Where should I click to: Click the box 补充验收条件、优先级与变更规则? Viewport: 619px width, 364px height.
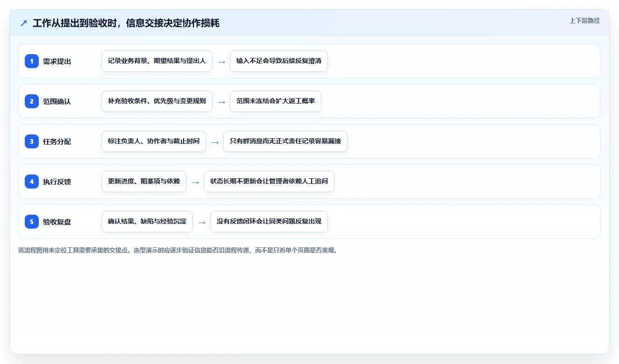157,101
